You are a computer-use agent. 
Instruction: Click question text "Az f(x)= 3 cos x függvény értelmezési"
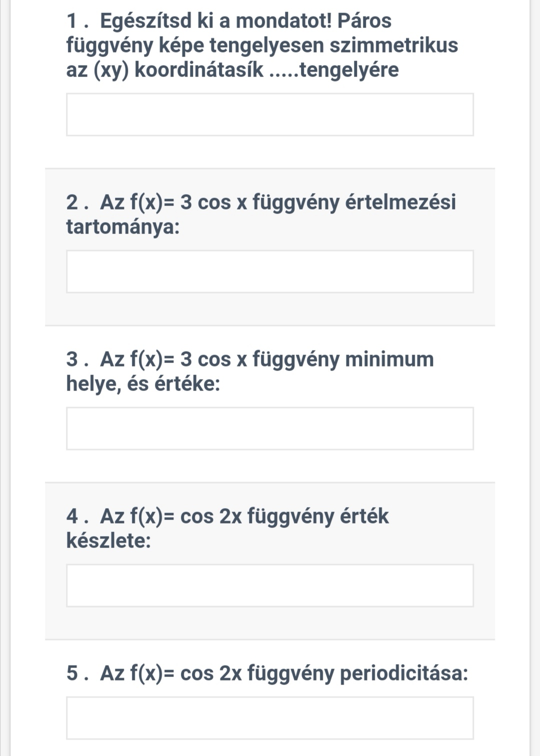point(277,202)
